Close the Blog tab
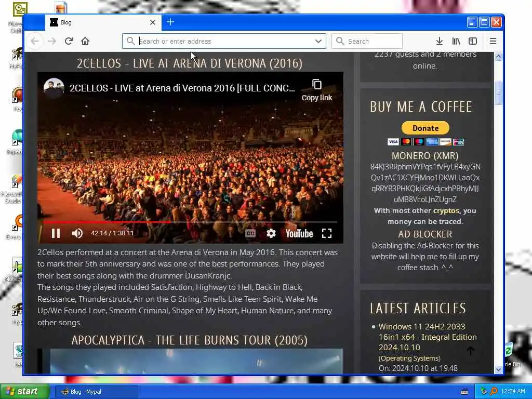This screenshot has height=399, width=532. (153, 22)
